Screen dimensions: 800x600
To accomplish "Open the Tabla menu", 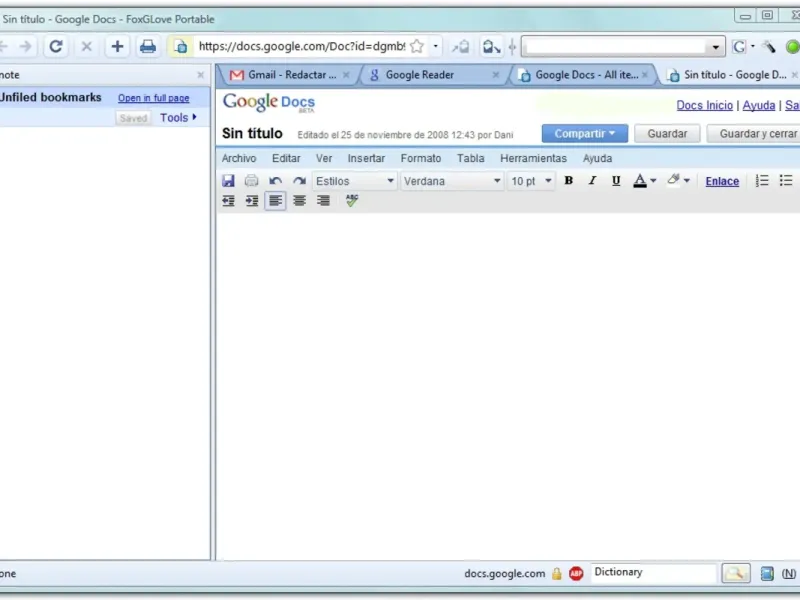I will pos(470,159).
